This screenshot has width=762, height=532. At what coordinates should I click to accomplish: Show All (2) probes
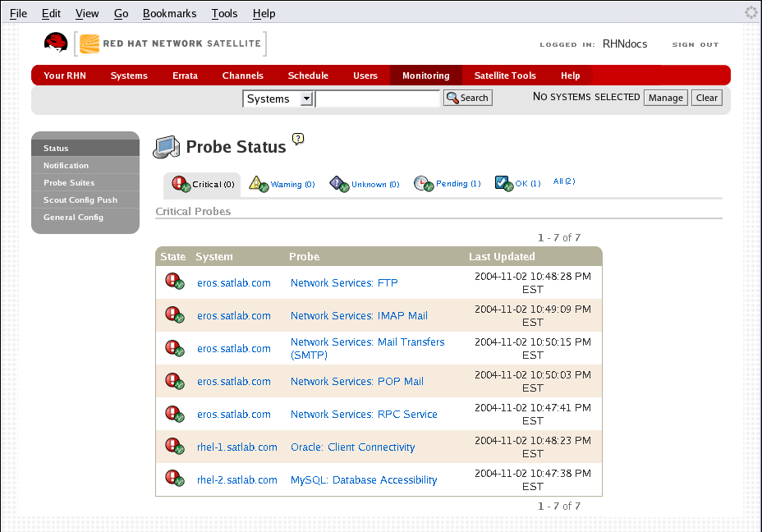pyautogui.click(x=564, y=181)
